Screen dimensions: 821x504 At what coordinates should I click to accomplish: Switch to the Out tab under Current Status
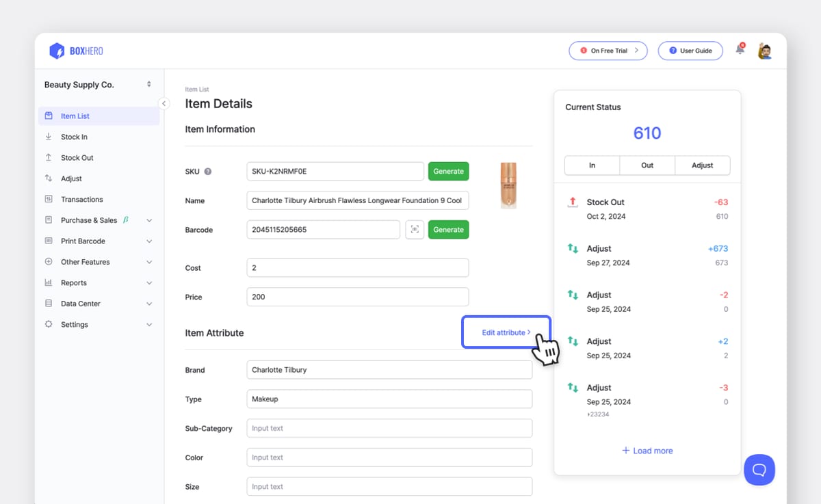(x=647, y=165)
